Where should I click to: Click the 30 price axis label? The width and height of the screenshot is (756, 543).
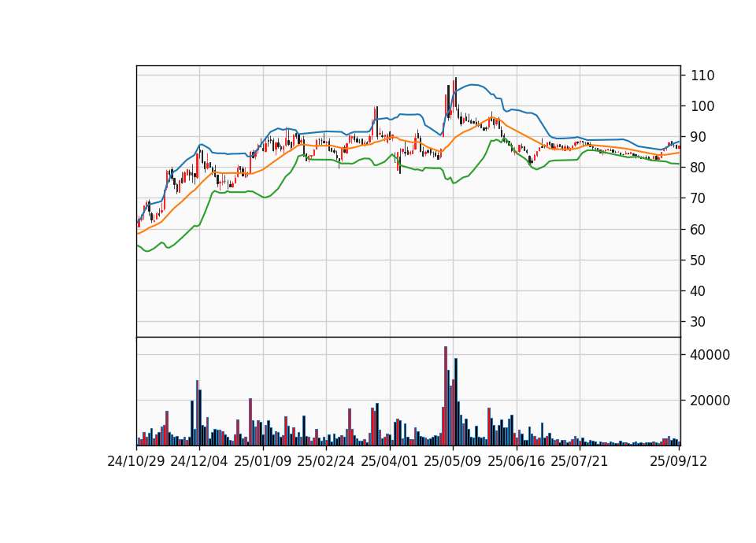click(x=699, y=322)
